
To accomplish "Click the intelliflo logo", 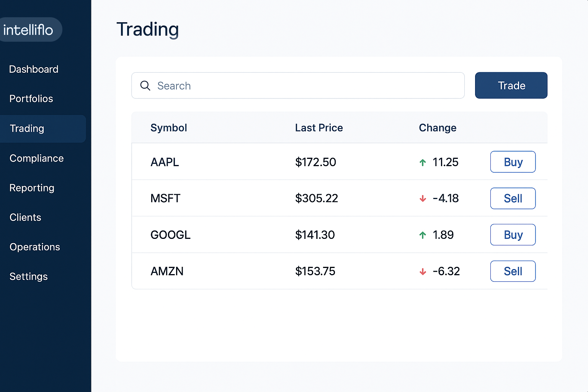I will 28,29.
